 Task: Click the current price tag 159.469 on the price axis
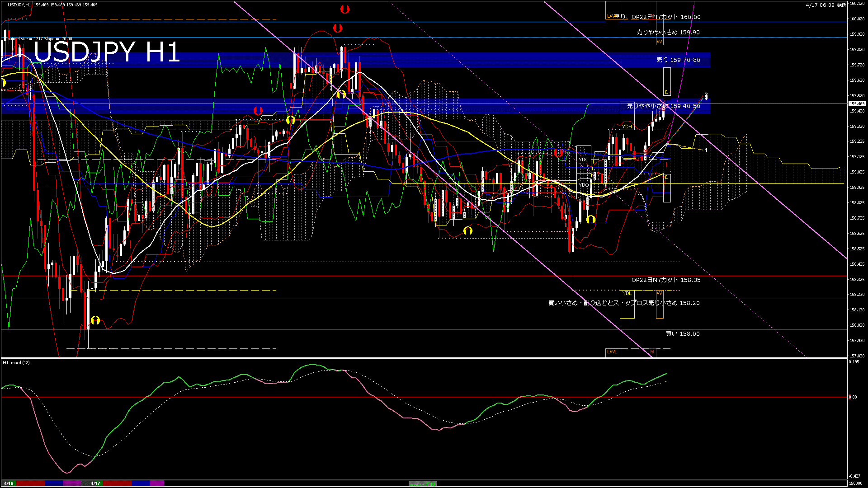click(x=857, y=104)
